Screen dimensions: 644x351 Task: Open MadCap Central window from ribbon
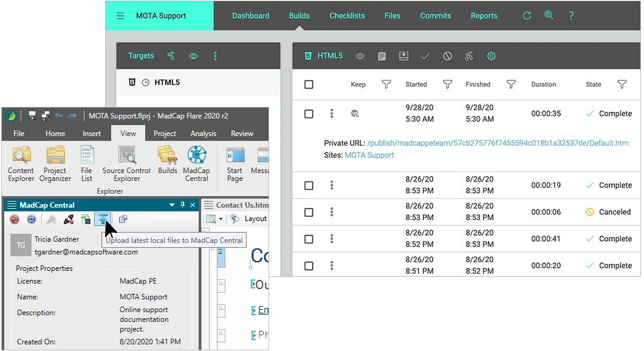(197, 164)
